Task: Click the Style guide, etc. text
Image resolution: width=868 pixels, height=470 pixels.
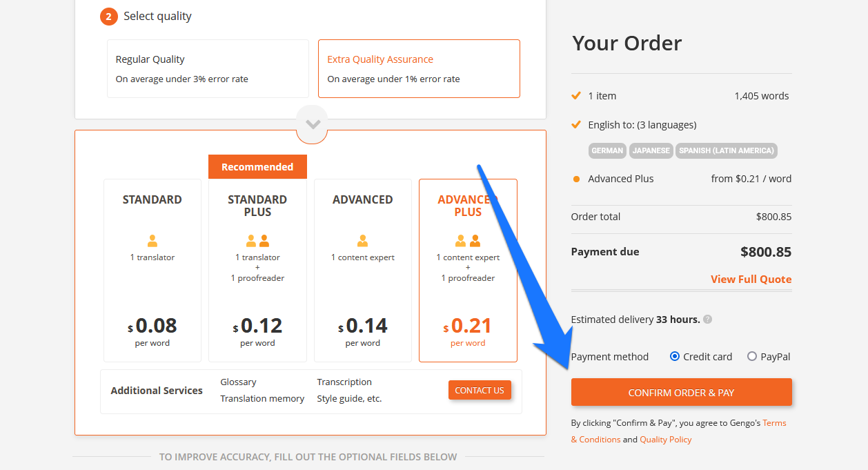Action: point(349,398)
